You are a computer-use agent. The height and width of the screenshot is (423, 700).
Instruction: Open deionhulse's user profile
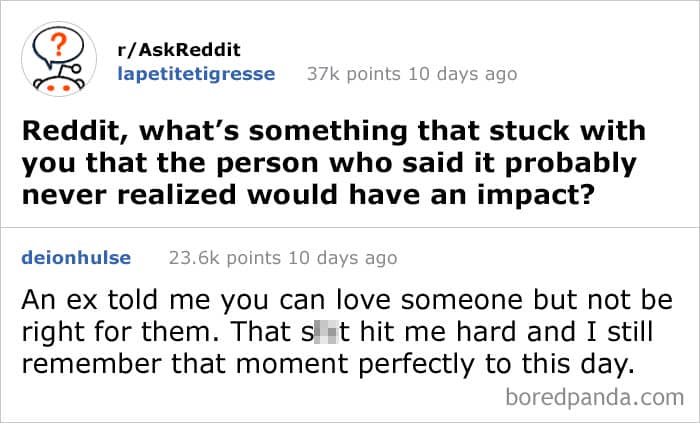pos(75,258)
